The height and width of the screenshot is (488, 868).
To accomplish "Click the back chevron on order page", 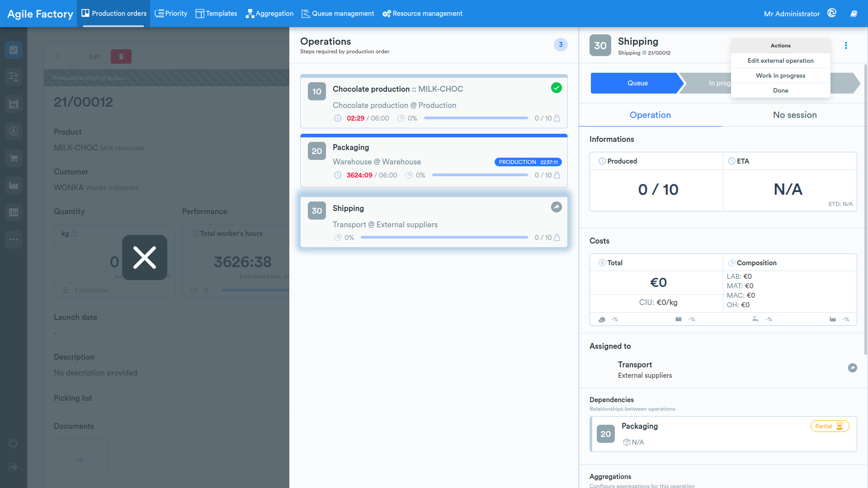I will pyautogui.click(x=57, y=56).
